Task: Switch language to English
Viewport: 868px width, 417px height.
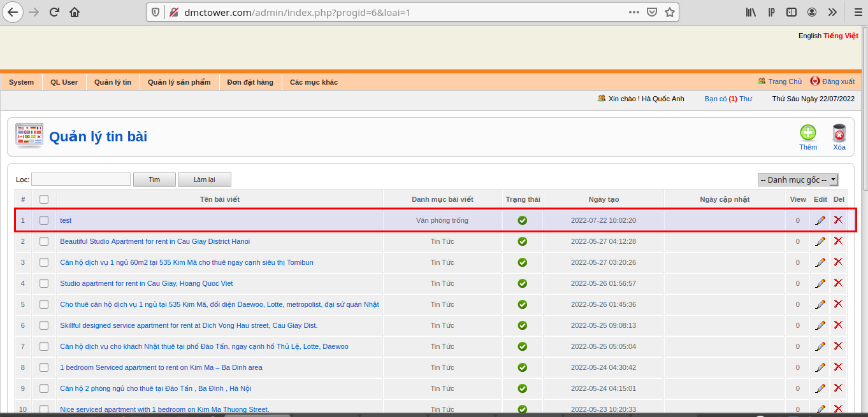Action: [x=810, y=36]
